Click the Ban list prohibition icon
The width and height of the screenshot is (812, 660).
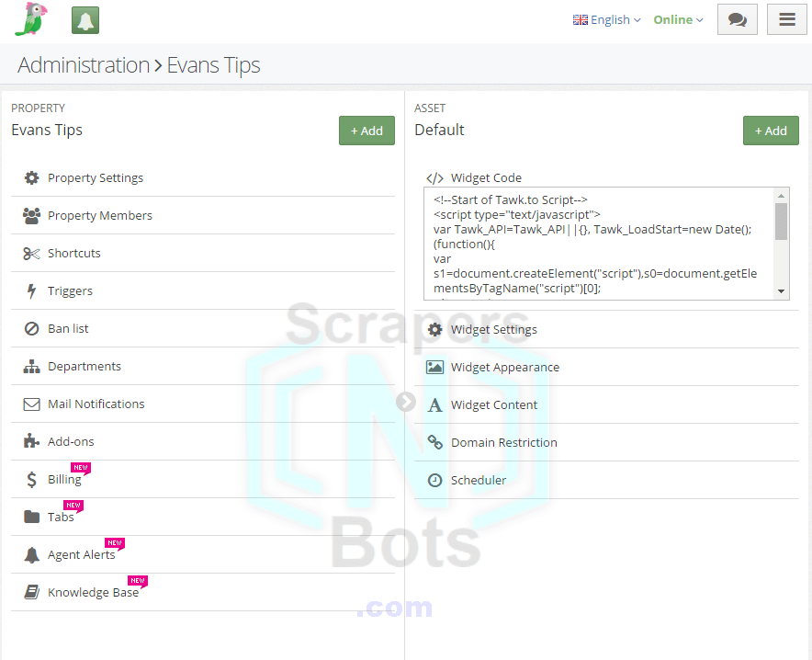(x=29, y=328)
